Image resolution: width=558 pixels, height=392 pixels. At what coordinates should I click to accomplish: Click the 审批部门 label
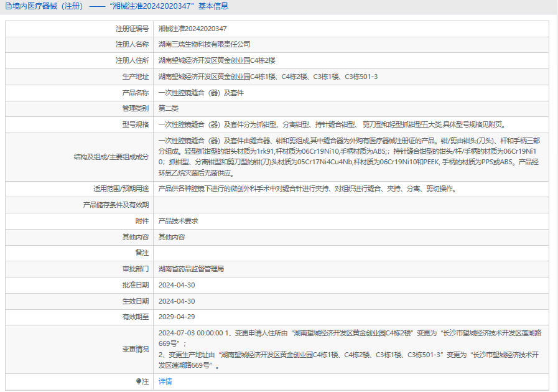tap(136, 269)
